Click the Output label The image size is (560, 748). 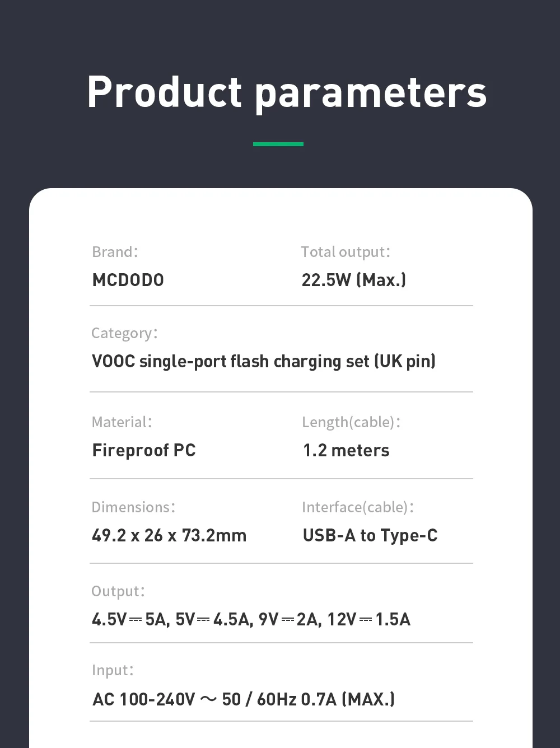coord(118,591)
